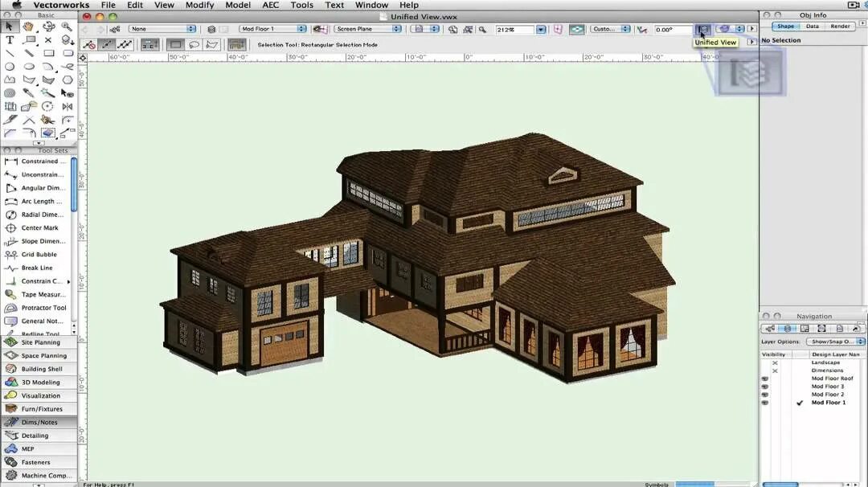Viewport: 868px width, 487px height.
Task: Expand the Basic palette bottom arrow
Action: click(39, 143)
